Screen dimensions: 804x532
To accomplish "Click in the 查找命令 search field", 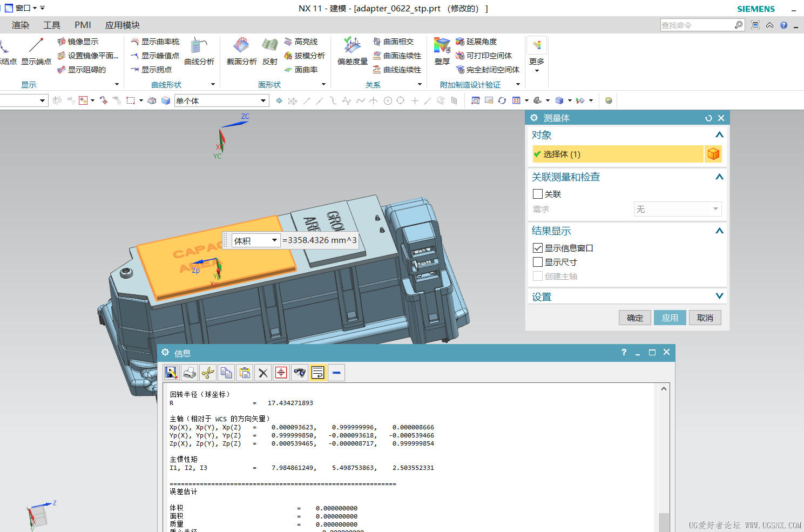I will coord(697,25).
